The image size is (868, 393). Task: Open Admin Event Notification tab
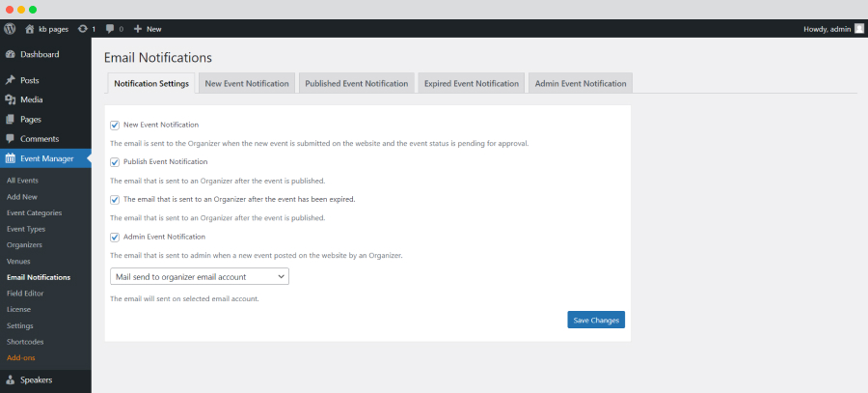coord(581,84)
